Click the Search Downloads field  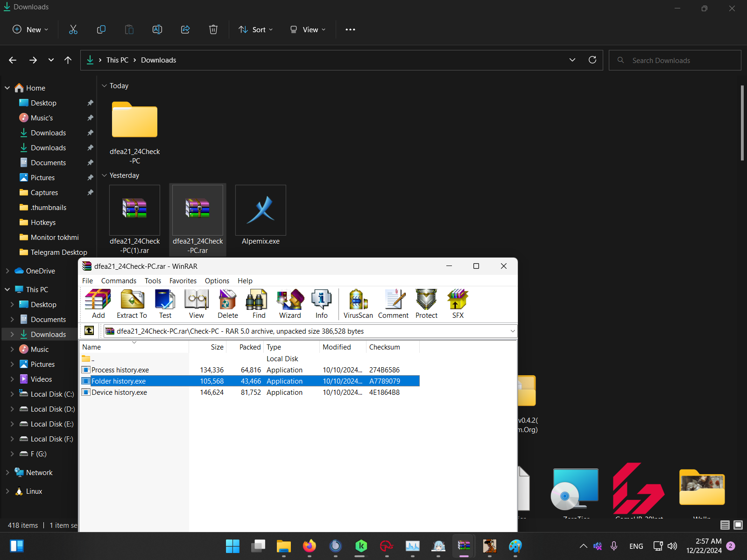click(x=675, y=60)
